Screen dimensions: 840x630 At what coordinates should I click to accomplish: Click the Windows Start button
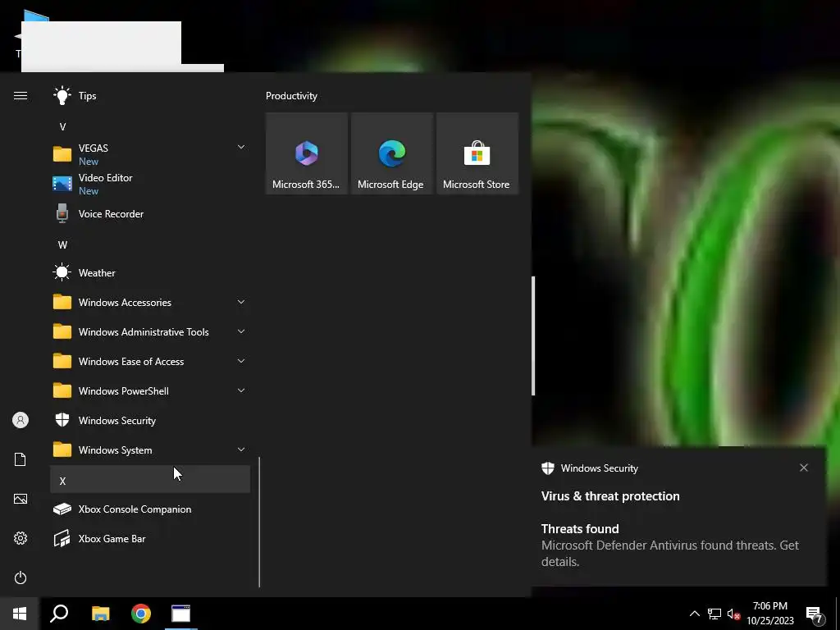tap(20, 614)
